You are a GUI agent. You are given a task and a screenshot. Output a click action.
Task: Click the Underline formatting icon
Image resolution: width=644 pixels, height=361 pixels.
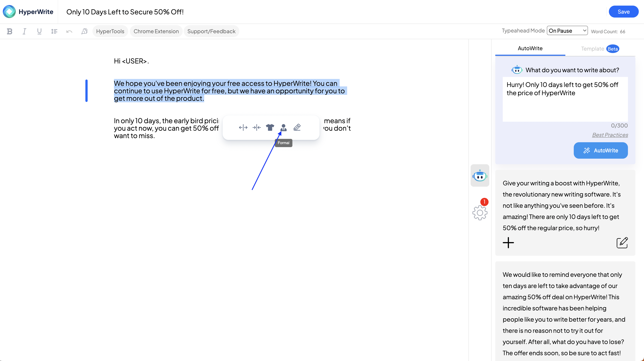(x=39, y=31)
